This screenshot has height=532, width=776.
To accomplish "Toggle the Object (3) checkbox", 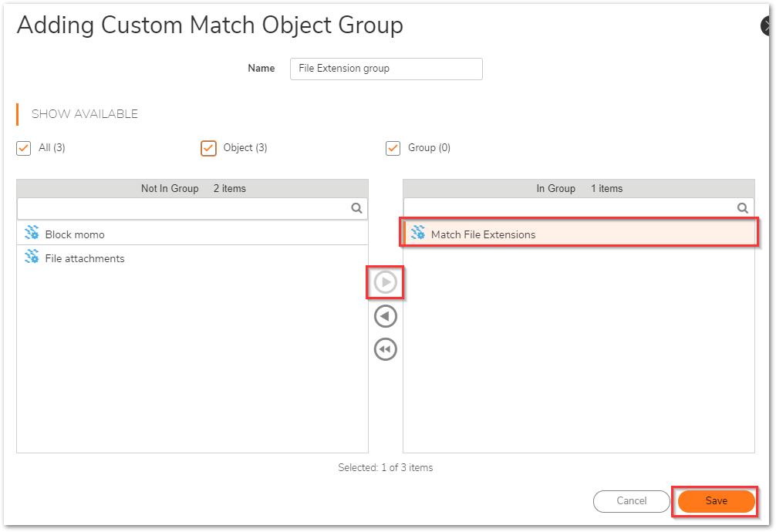I will click(208, 148).
